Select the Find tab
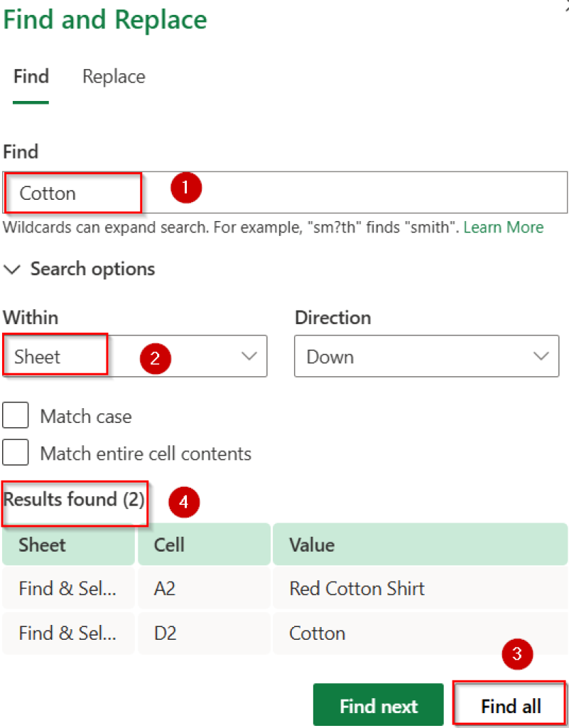The width and height of the screenshot is (569, 728). (31, 77)
